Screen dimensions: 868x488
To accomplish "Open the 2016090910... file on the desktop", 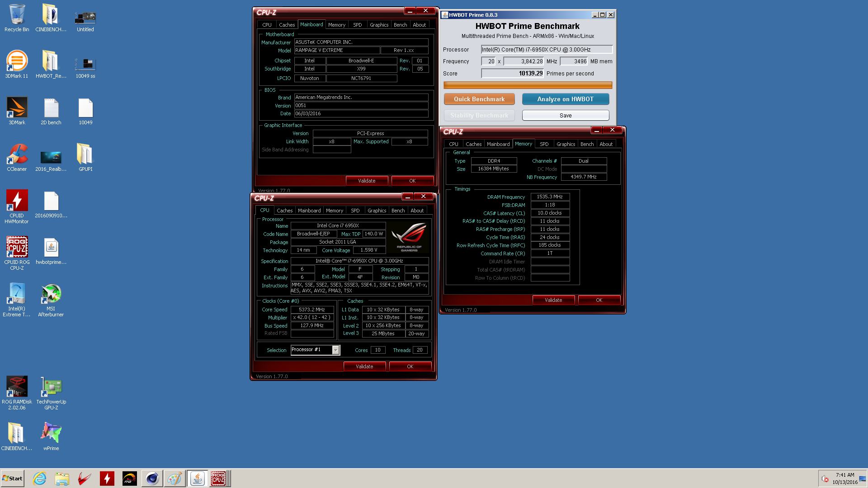I will tap(51, 204).
